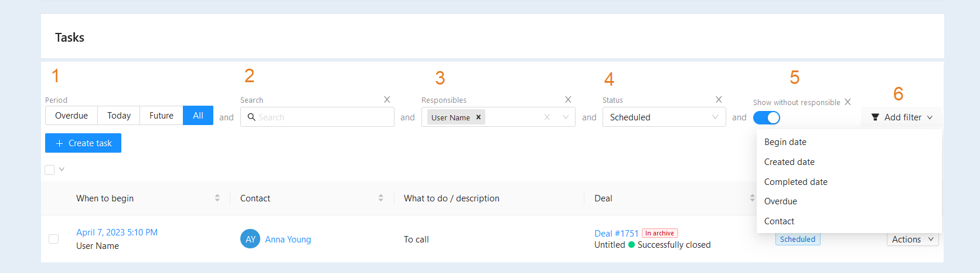980x273 pixels.
Task: Remove the User Name tag from Responsibles
Action: pyautogui.click(x=478, y=117)
